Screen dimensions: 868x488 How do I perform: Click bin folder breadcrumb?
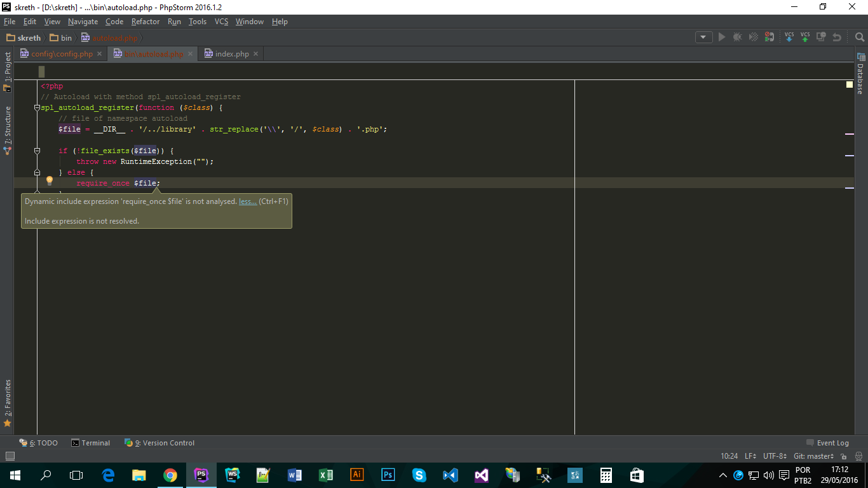tap(60, 38)
